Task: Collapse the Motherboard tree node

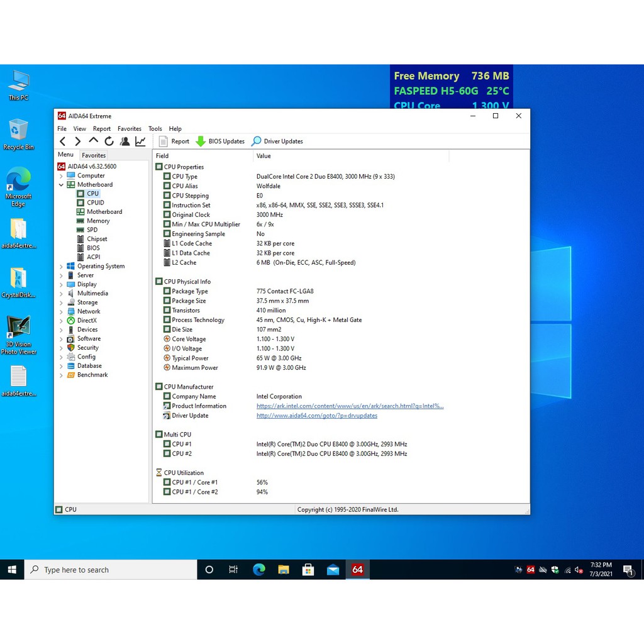Action: [61, 185]
